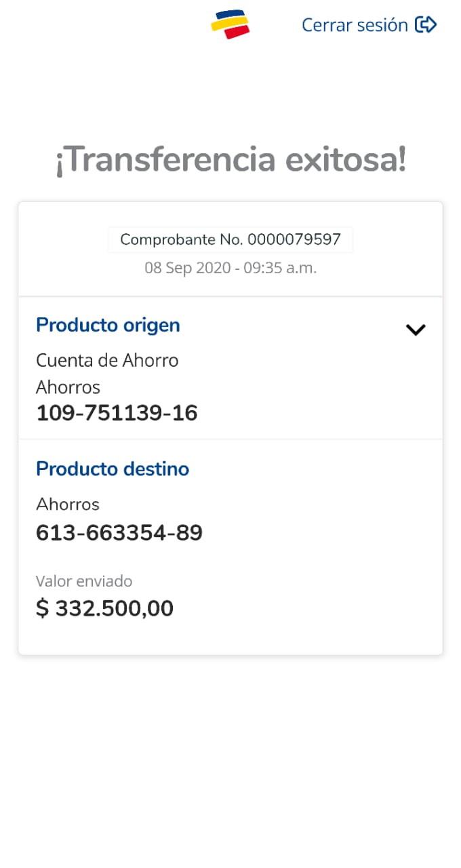Image resolution: width=461 pixels, height=868 pixels.
Task: Click the blank header area left of logo
Action: tap(102, 25)
